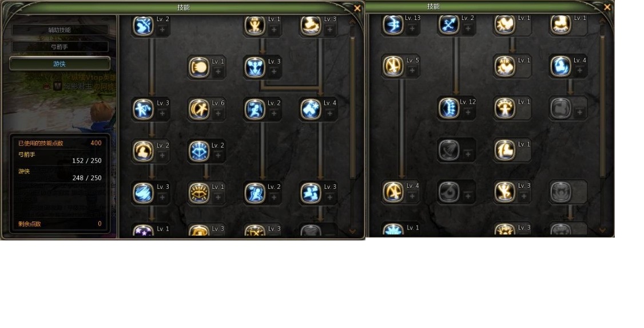Open the 辅助技能 tab
The height and width of the screenshot is (328, 644).
(x=59, y=30)
